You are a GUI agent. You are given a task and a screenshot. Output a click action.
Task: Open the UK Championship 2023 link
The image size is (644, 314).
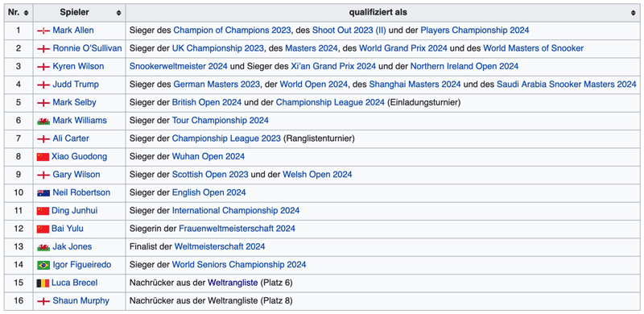217,48
